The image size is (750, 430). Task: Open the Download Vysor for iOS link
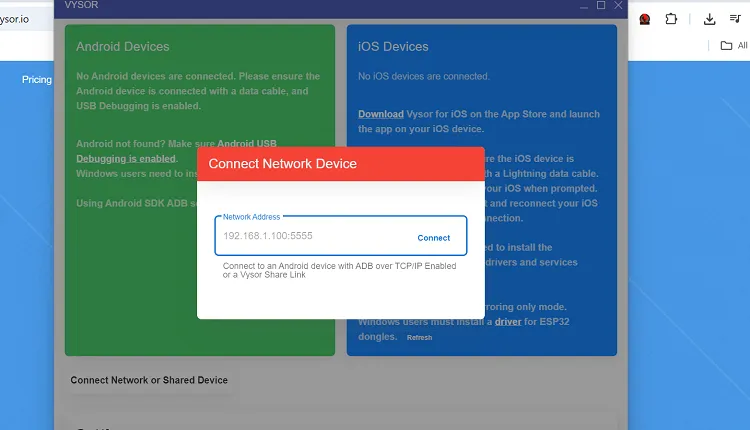click(381, 114)
